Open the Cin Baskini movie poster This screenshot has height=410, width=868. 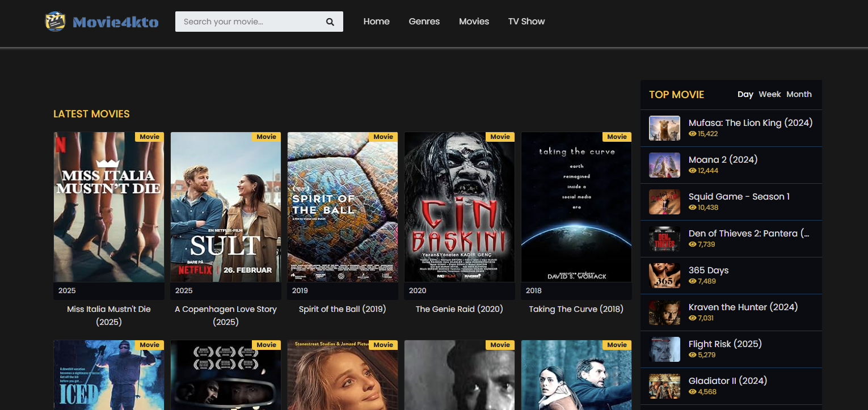460,207
